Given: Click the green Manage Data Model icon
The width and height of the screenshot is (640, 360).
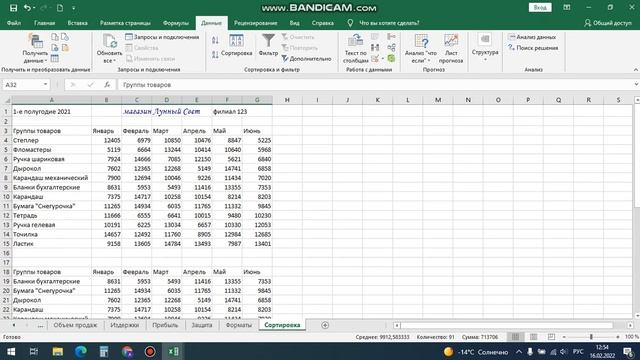Looking at the screenshot, I should click(x=391, y=59).
